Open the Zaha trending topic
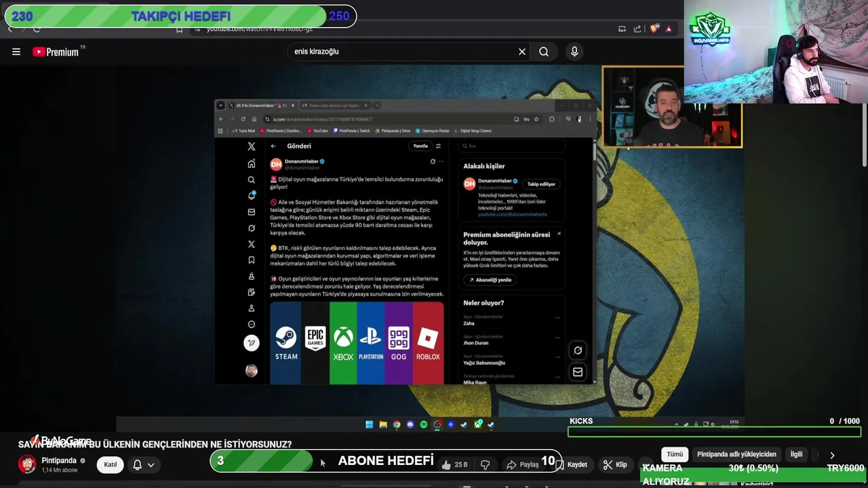This screenshot has width=868, height=488. pos(469,323)
